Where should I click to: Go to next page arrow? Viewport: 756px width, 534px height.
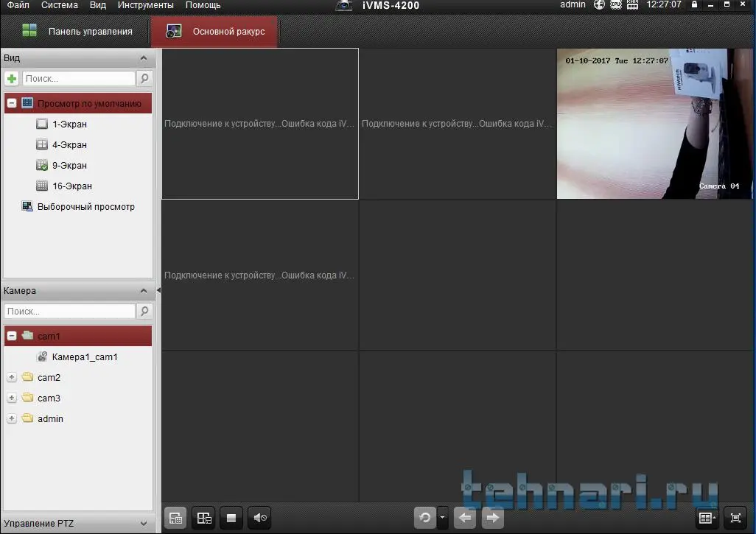(492, 518)
